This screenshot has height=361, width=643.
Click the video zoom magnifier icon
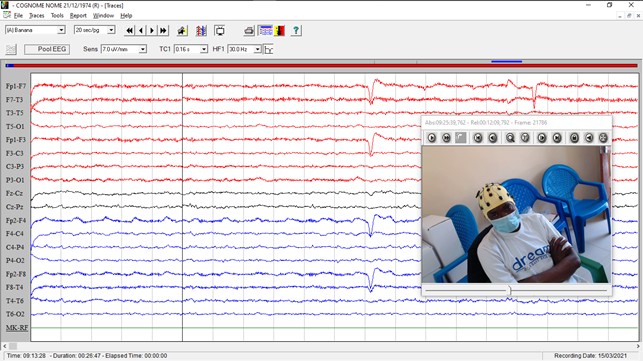point(510,138)
